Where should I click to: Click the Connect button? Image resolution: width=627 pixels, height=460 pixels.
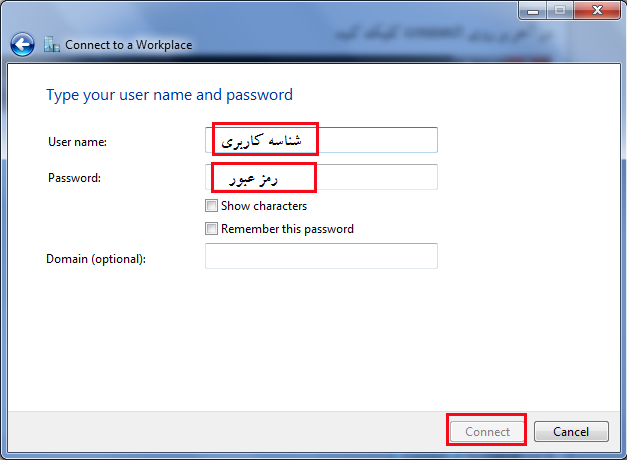(487, 432)
